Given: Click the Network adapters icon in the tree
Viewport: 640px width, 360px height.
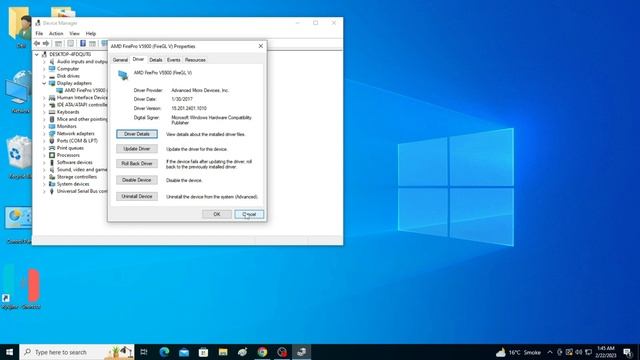Looking at the screenshot, I should (x=52, y=133).
